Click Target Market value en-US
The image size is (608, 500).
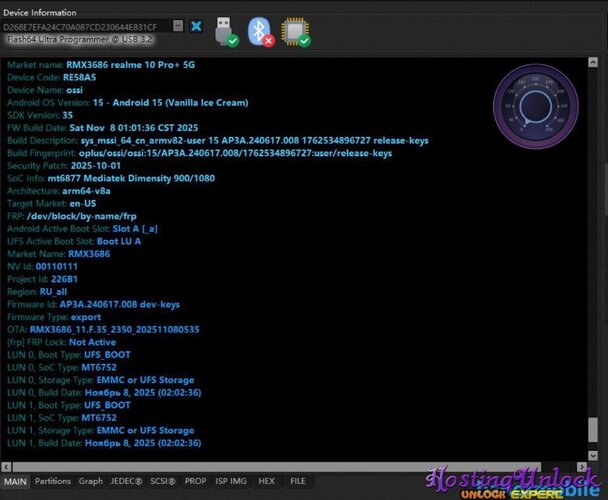click(x=83, y=204)
